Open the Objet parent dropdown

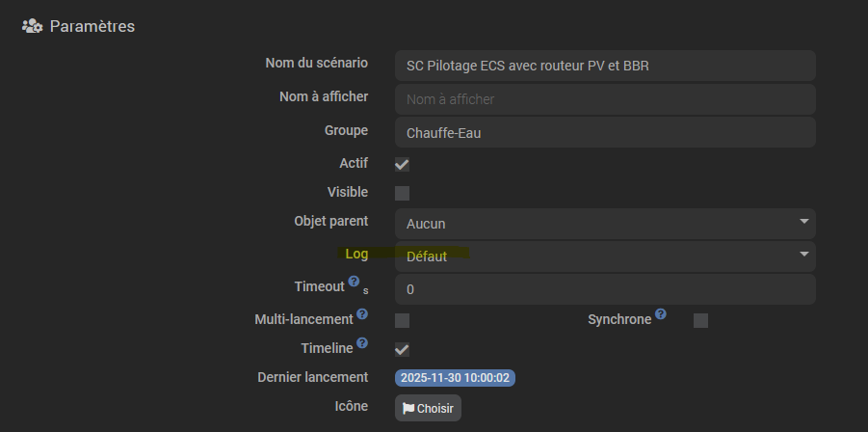pyautogui.click(x=604, y=224)
